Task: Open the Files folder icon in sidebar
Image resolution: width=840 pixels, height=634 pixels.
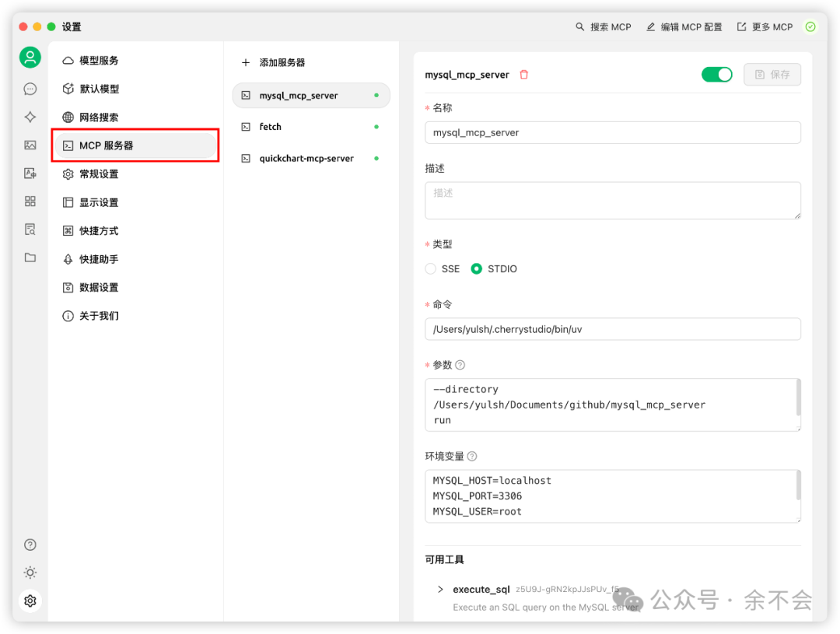Action: coord(30,257)
